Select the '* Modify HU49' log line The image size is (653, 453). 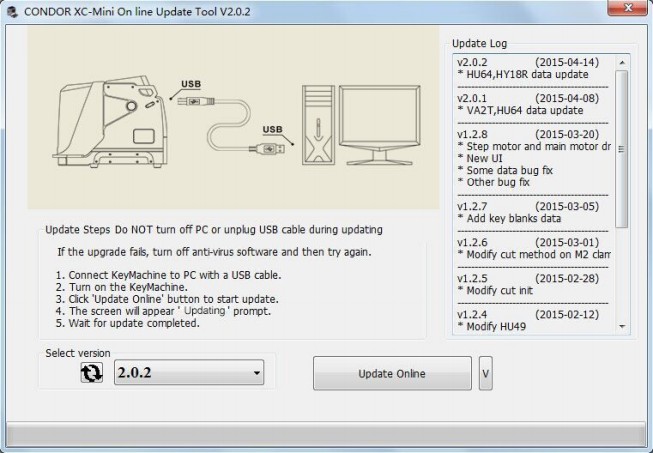491,327
